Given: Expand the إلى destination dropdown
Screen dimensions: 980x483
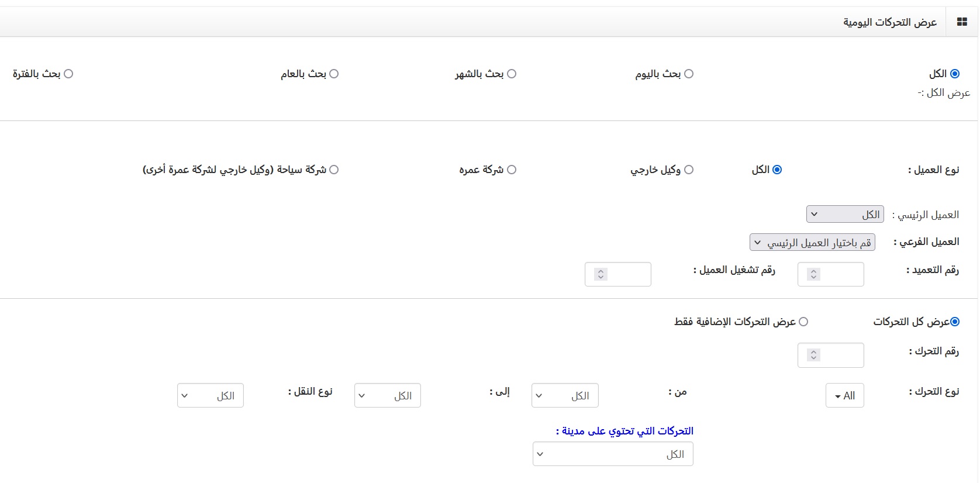Looking at the screenshot, I should 388,396.
